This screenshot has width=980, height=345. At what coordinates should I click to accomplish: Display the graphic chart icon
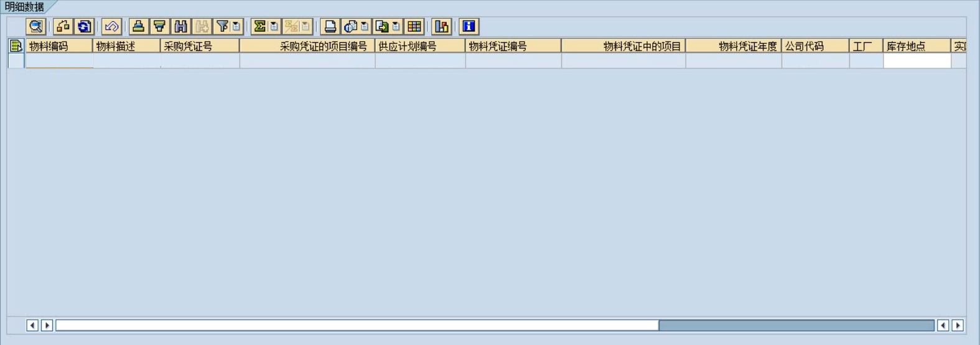pos(441,27)
